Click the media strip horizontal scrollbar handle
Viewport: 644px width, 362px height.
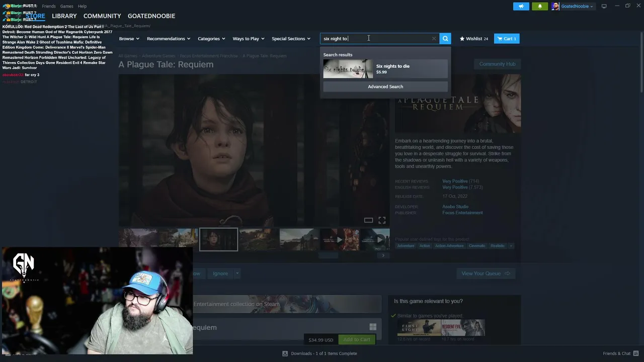329,255
